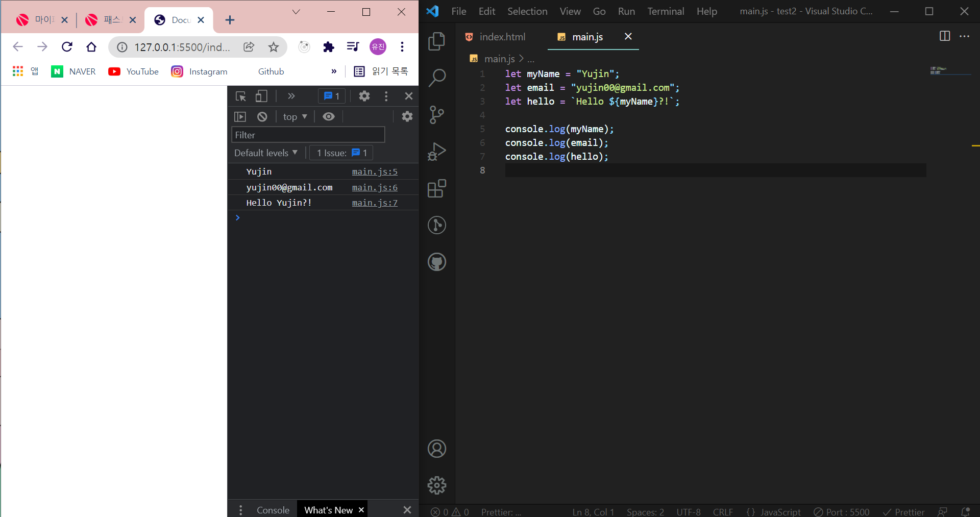Open the Git Graph activity icon
The image size is (980, 517).
[436, 225]
